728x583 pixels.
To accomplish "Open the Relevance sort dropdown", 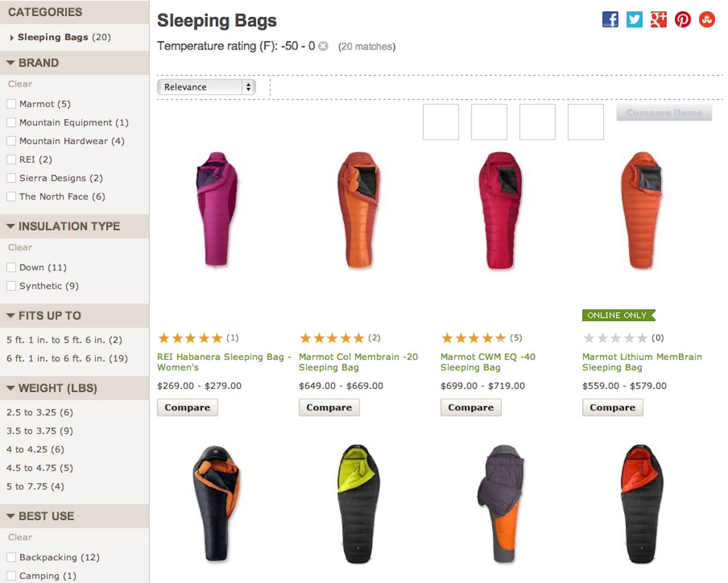I will [206, 87].
